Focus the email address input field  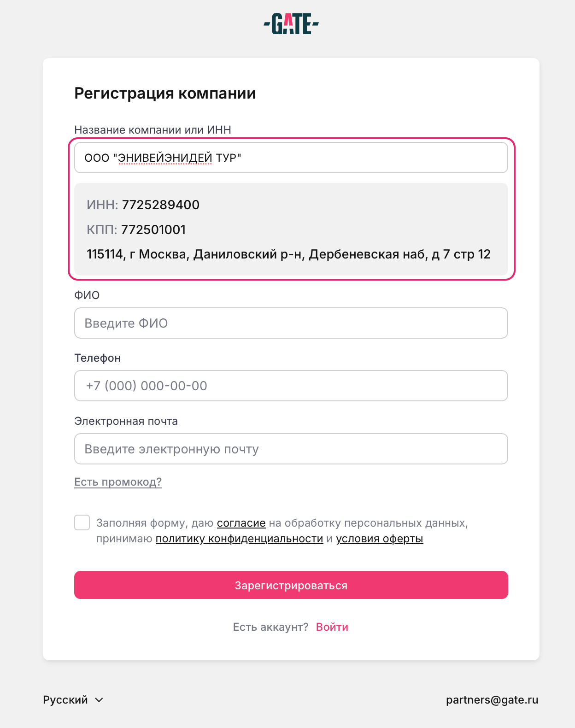[291, 449]
